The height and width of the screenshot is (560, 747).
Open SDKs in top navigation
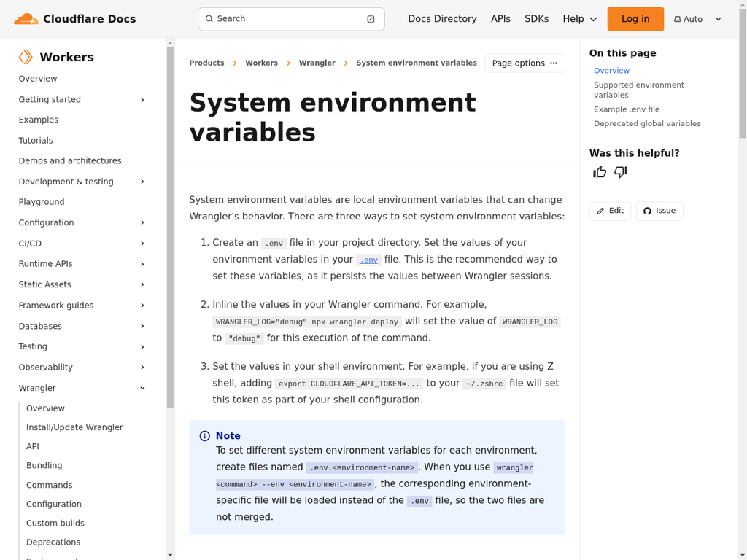pyautogui.click(x=536, y=19)
